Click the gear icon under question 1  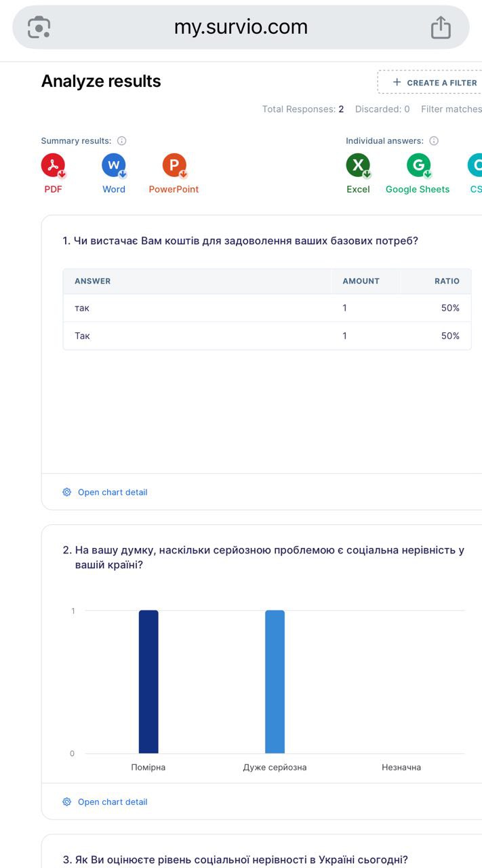click(x=66, y=492)
